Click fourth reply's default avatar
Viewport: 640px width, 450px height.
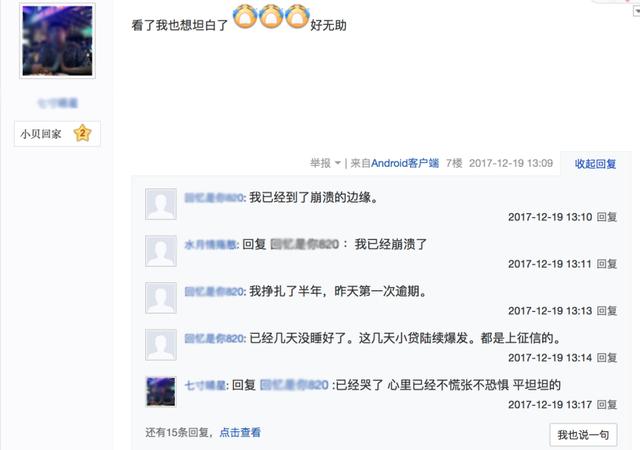(x=161, y=345)
